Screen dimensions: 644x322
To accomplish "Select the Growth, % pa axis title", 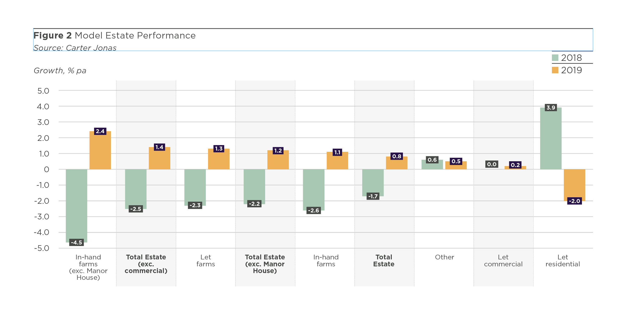I will pyautogui.click(x=60, y=71).
